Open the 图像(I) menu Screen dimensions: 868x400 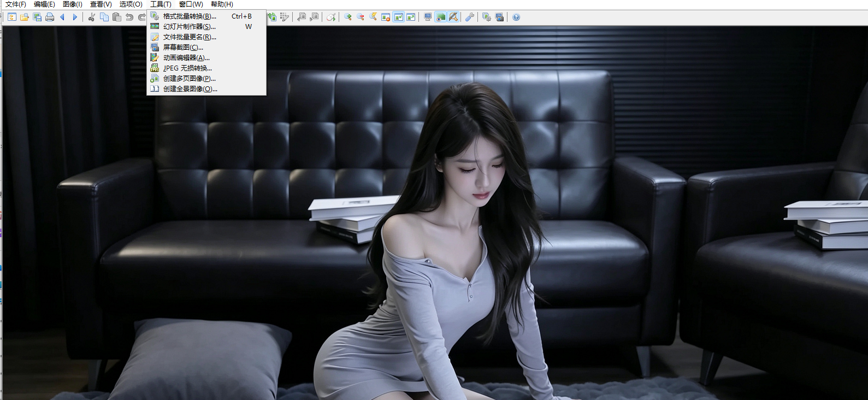tap(73, 4)
